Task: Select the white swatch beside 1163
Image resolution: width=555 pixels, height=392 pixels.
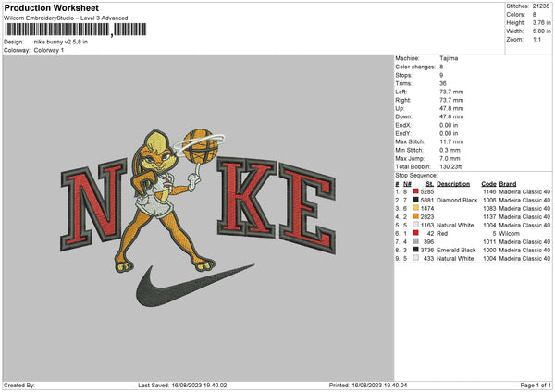Action: [x=416, y=225]
